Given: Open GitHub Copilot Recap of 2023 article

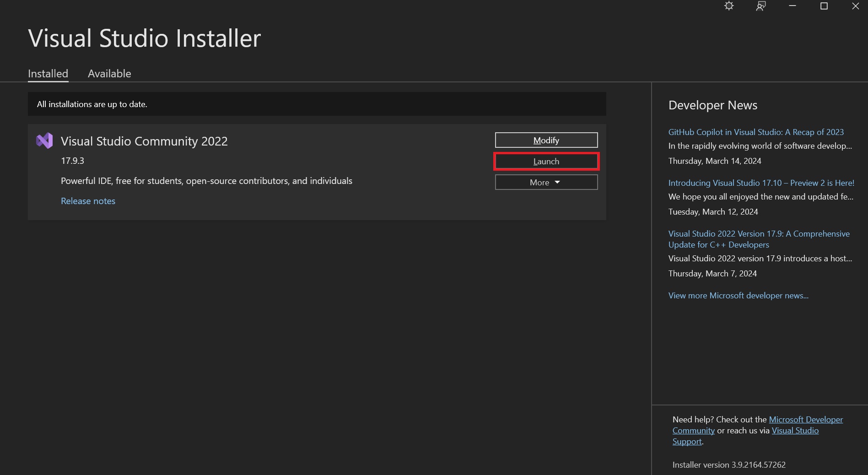Looking at the screenshot, I should click(756, 132).
